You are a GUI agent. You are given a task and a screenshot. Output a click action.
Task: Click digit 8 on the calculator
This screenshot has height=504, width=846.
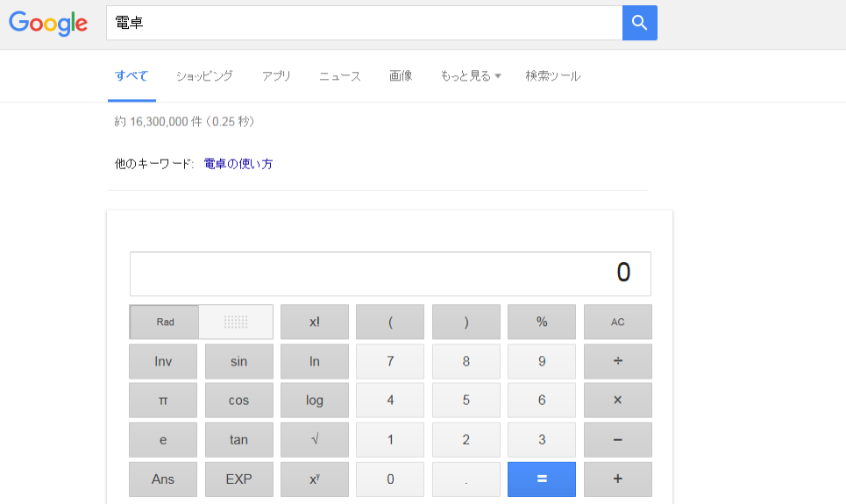click(466, 361)
